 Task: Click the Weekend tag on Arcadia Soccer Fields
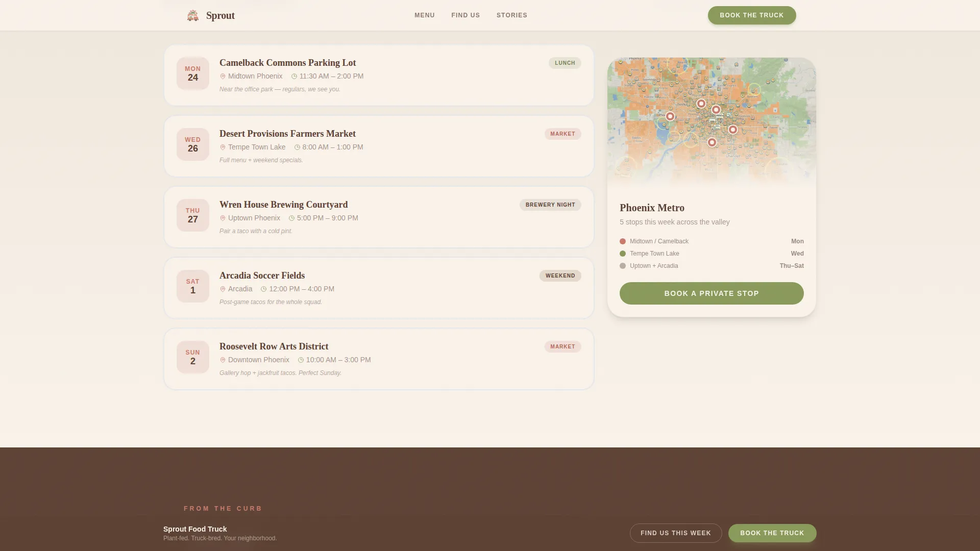(x=560, y=276)
